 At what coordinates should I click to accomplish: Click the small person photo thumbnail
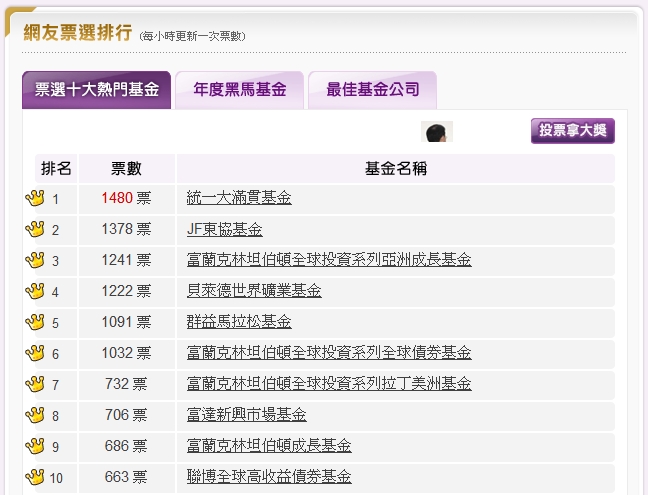(437, 131)
